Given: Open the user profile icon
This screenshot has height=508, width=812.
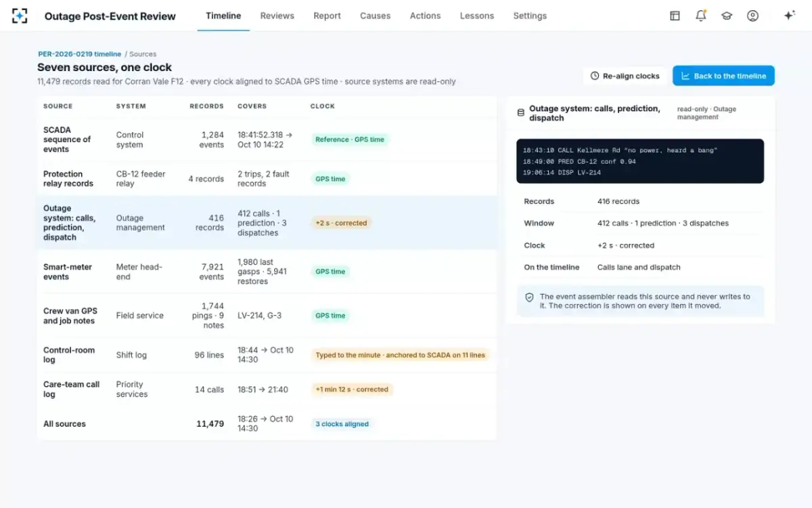Looking at the screenshot, I should 752,16.
